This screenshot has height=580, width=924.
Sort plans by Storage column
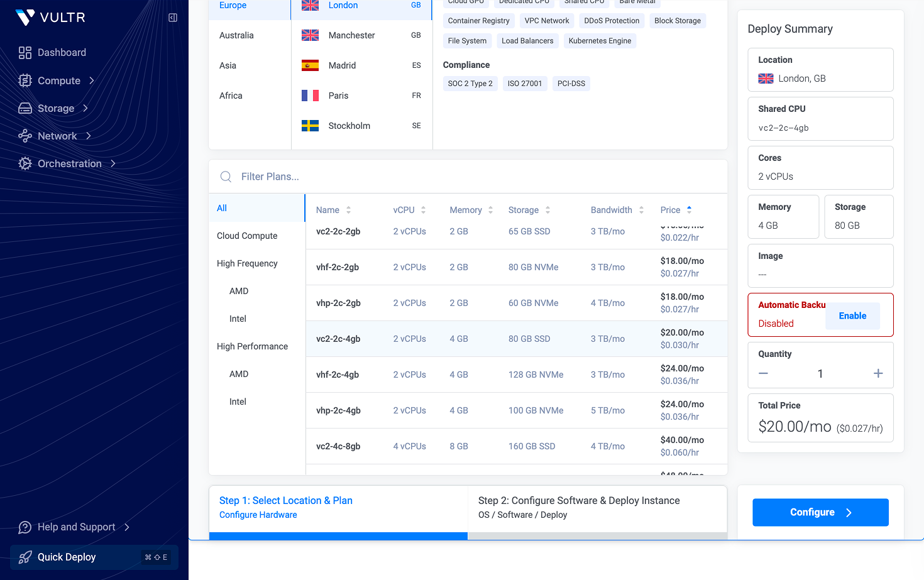tap(529, 210)
